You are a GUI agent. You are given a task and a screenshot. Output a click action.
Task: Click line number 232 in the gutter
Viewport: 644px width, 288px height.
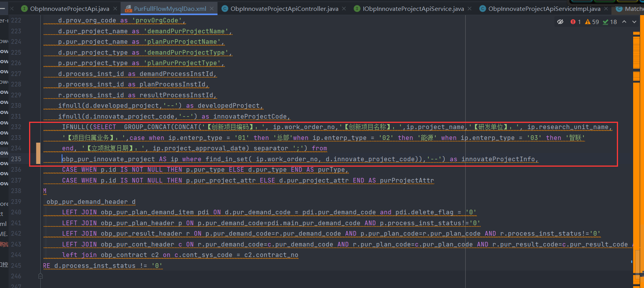[16, 127]
